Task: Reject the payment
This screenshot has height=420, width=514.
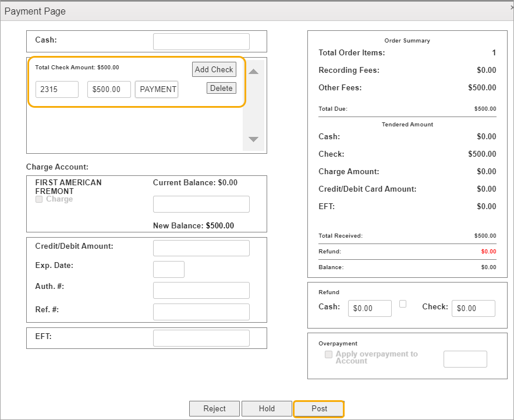Action: (x=214, y=408)
